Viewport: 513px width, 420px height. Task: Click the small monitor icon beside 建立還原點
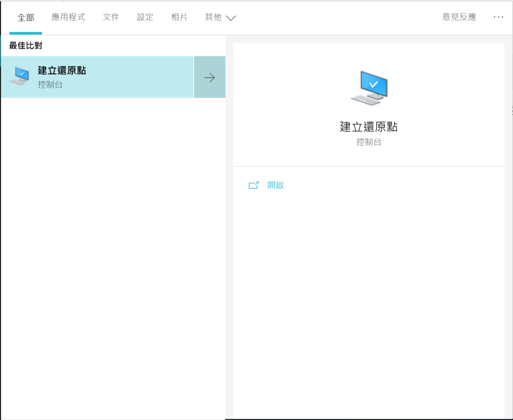coord(20,76)
